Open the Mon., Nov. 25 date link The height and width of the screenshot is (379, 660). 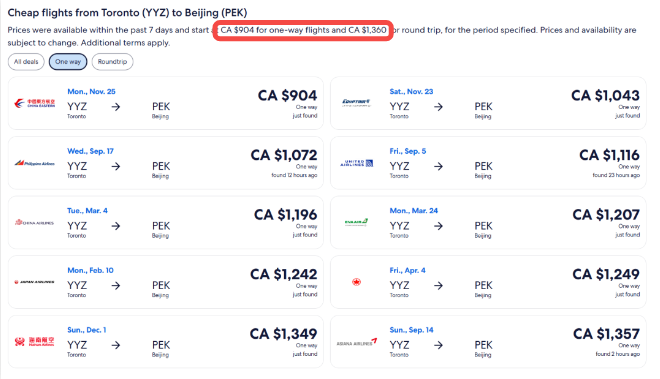[x=91, y=91]
